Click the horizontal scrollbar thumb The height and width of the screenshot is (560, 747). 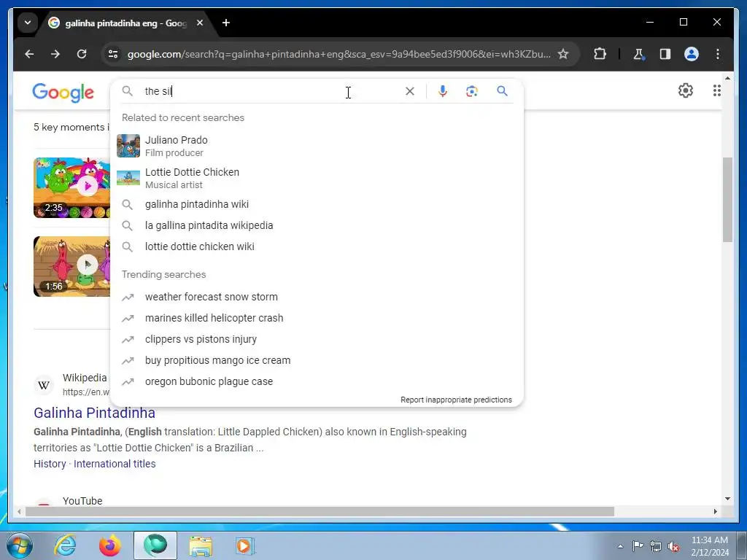pos(320,511)
